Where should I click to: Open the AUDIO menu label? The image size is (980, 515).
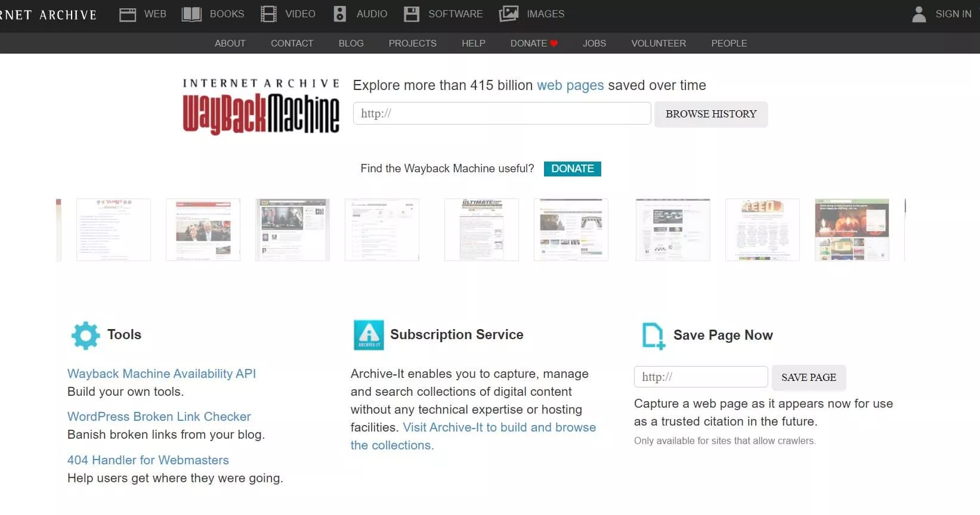point(372,14)
